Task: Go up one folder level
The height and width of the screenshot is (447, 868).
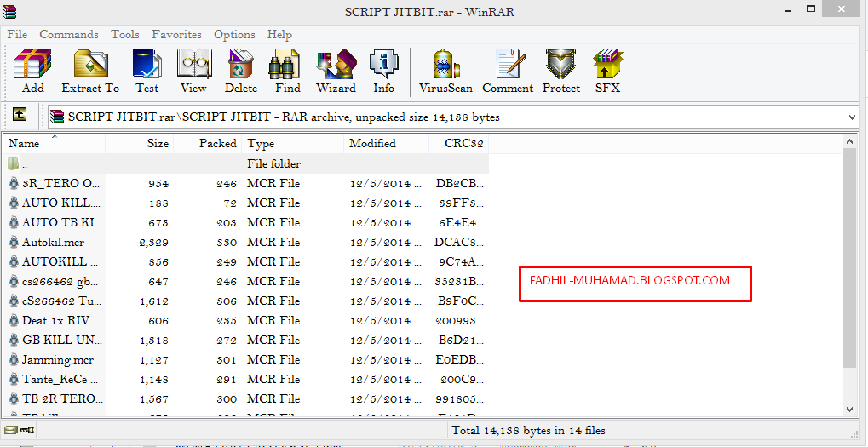Action: (x=20, y=114)
